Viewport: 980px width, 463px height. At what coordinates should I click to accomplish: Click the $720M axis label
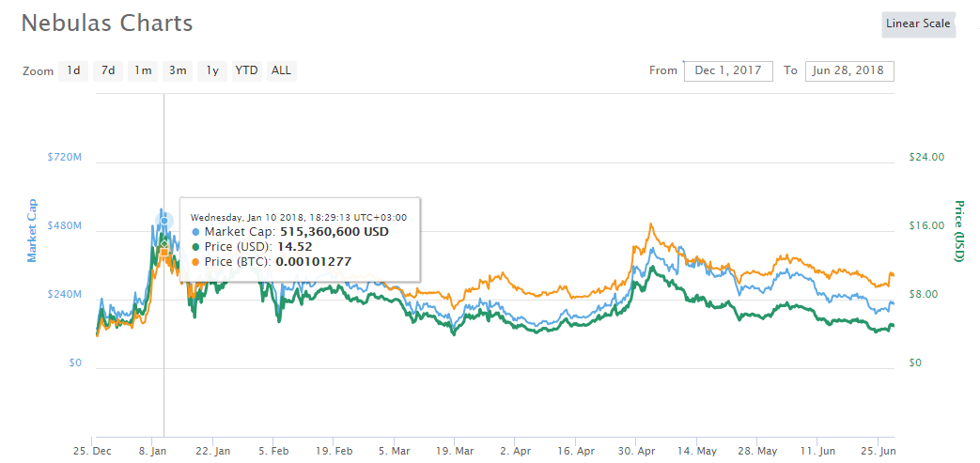coord(65,157)
